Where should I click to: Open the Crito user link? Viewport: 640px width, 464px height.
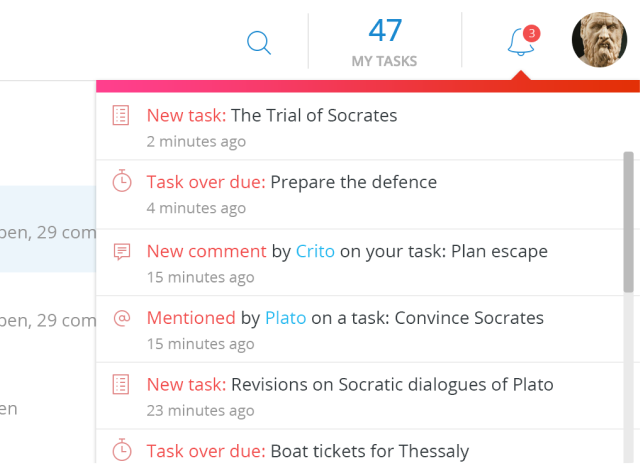click(x=315, y=251)
